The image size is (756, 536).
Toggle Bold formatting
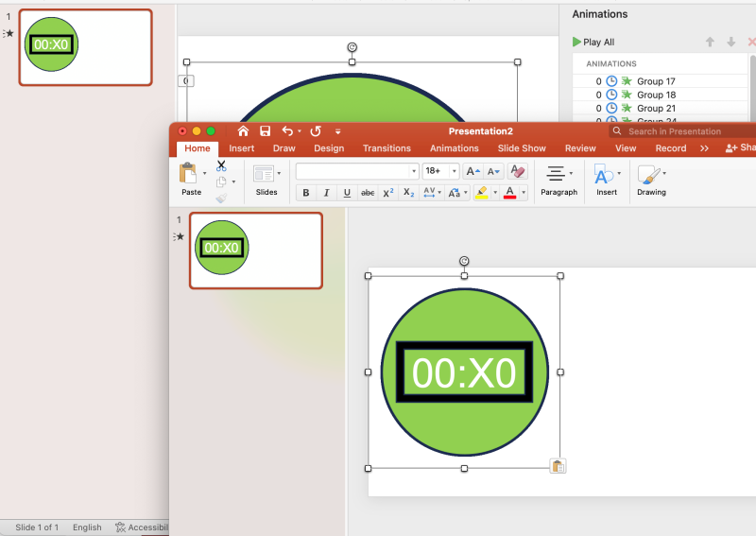point(305,193)
